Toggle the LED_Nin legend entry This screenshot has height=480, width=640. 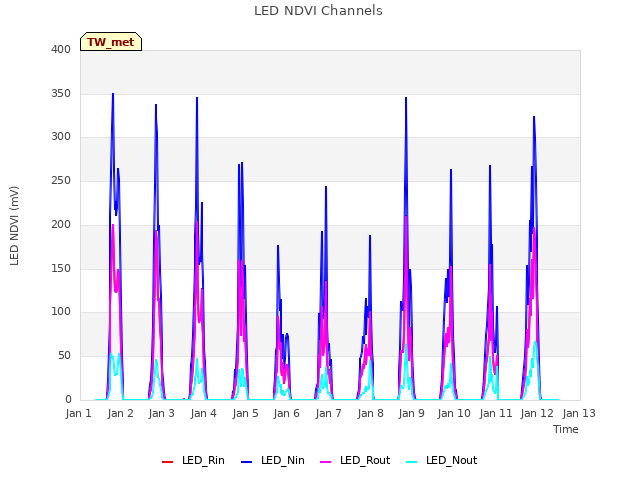[273, 460]
